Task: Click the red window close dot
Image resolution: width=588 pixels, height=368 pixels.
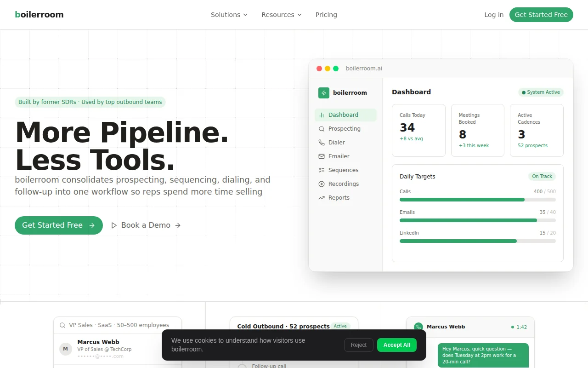Action: [x=319, y=69]
